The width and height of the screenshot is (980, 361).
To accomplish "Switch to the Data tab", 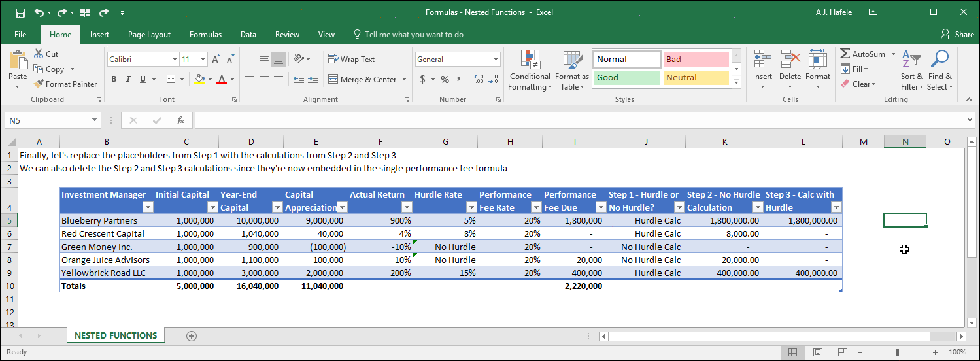I will tap(248, 35).
